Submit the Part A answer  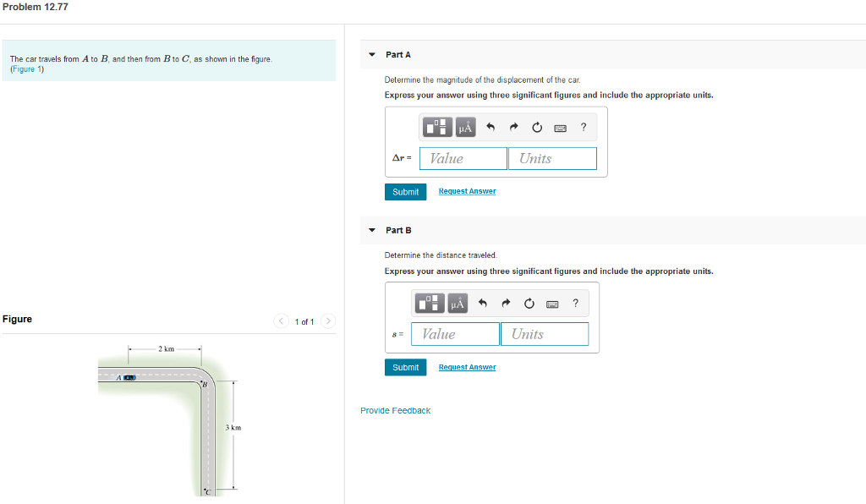pyautogui.click(x=405, y=192)
